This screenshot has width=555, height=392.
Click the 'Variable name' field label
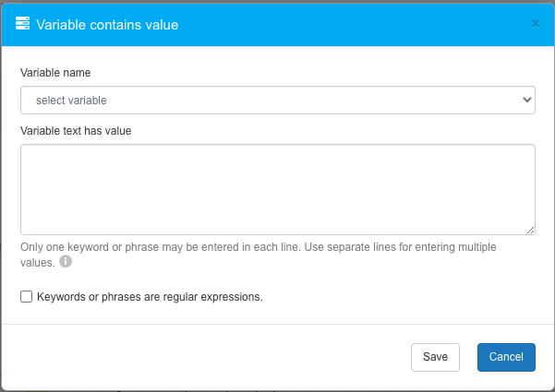click(x=55, y=72)
